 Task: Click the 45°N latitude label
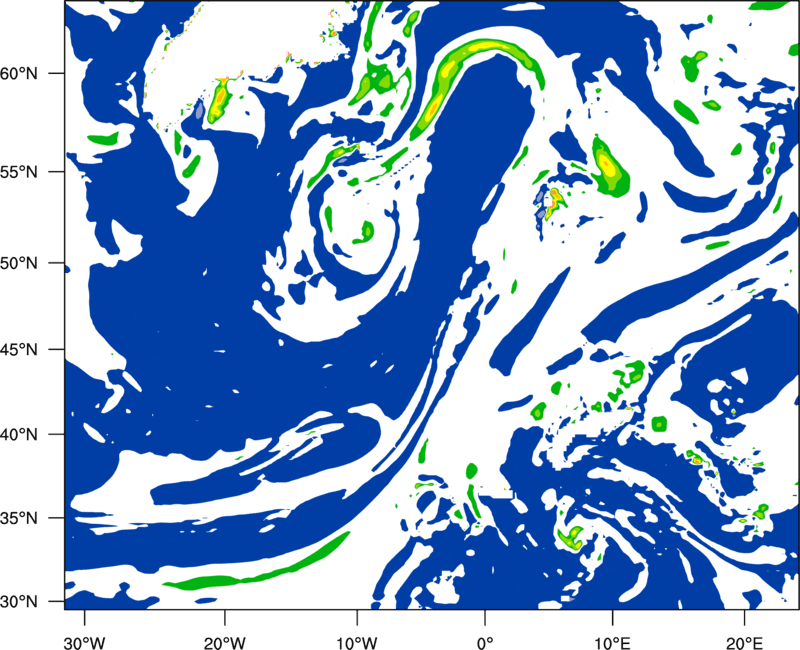pyautogui.click(x=18, y=349)
